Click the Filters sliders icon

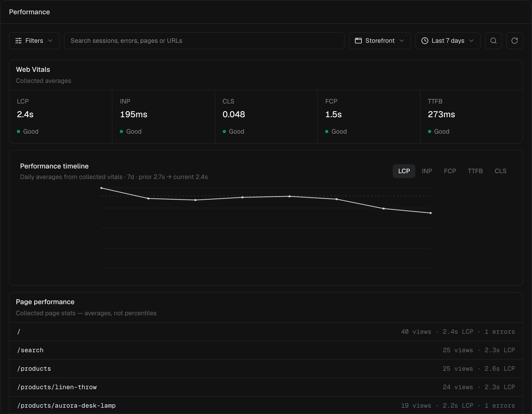coord(18,41)
